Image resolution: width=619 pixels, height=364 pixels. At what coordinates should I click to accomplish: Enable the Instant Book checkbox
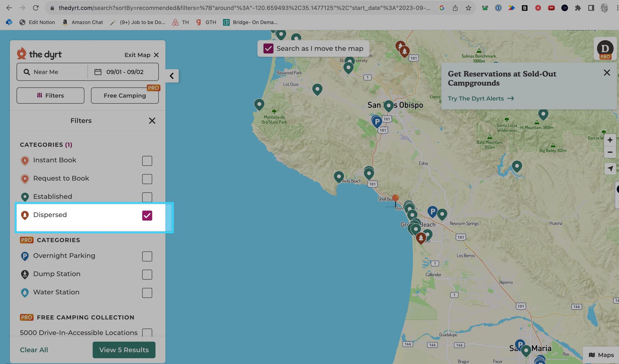[147, 161]
